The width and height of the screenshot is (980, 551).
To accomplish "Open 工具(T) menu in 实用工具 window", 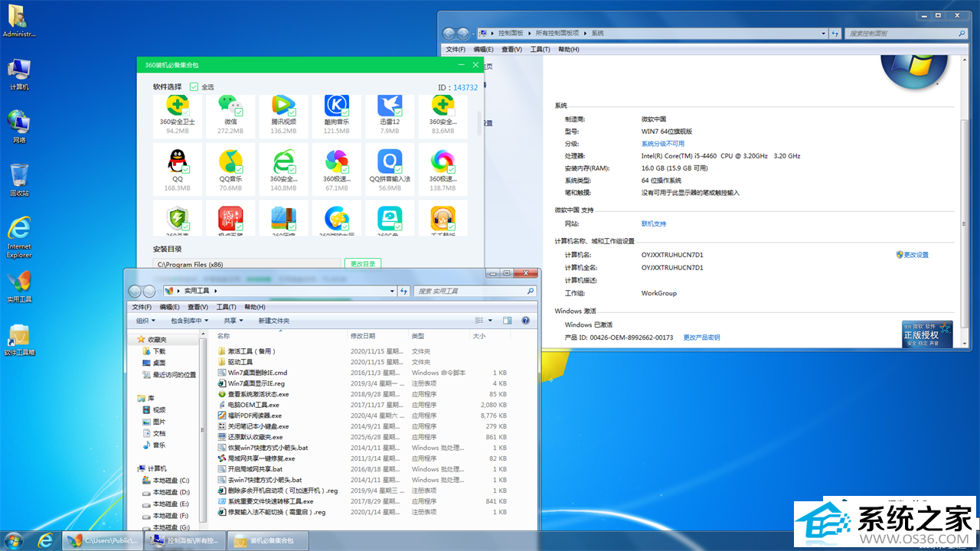I will [226, 307].
